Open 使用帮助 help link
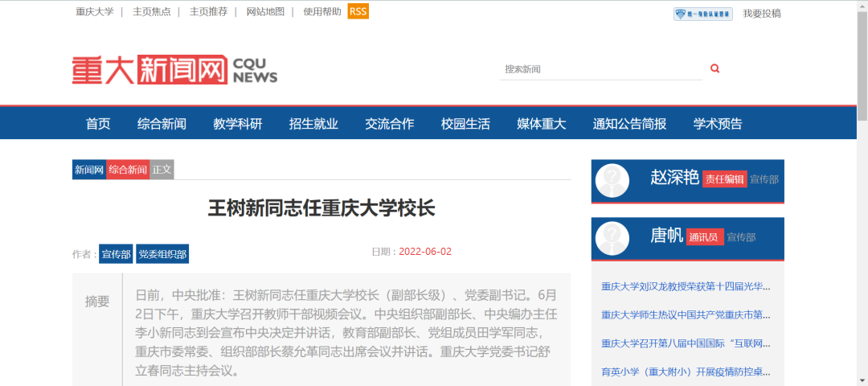 click(322, 11)
